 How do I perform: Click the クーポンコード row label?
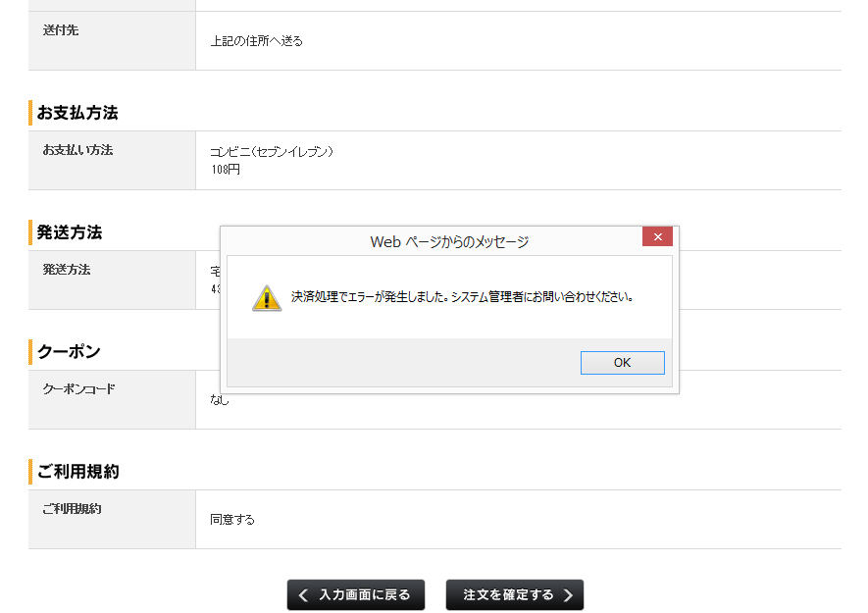(78, 389)
